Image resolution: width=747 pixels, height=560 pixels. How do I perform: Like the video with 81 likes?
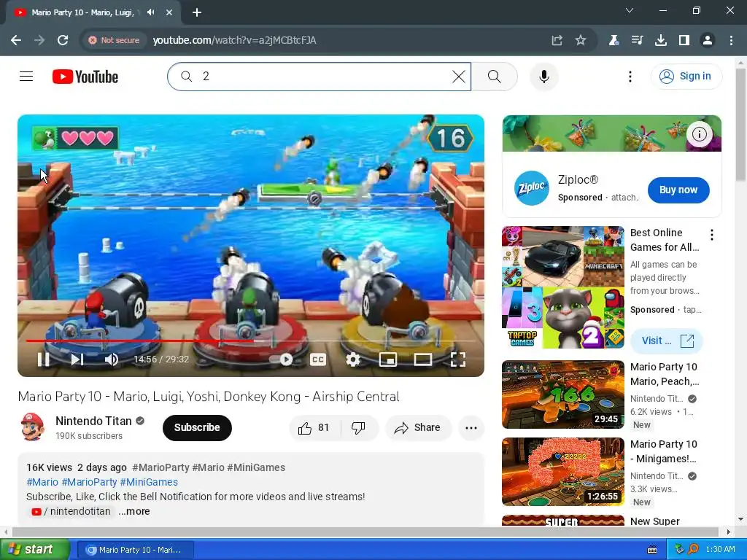314,427
